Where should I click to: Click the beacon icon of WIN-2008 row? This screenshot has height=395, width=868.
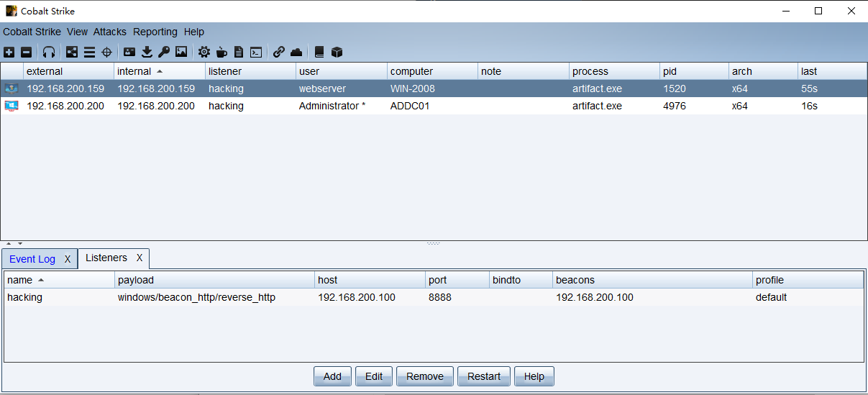(12, 88)
